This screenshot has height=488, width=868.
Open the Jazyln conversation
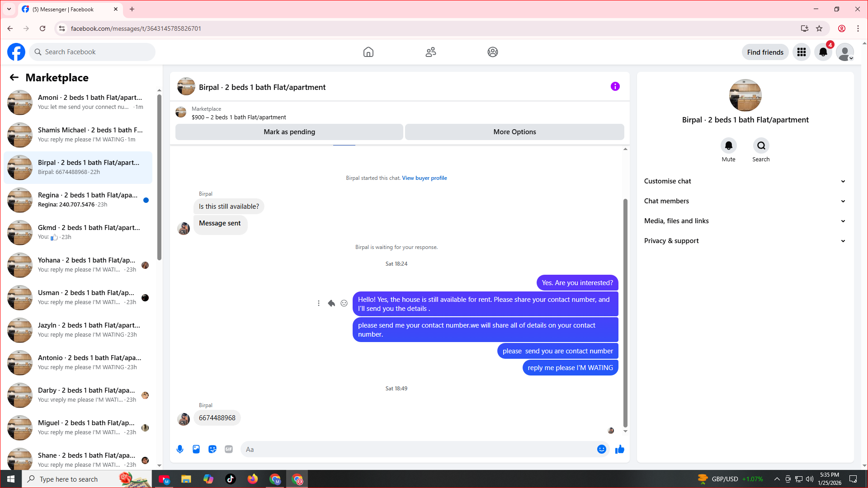pos(78,330)
